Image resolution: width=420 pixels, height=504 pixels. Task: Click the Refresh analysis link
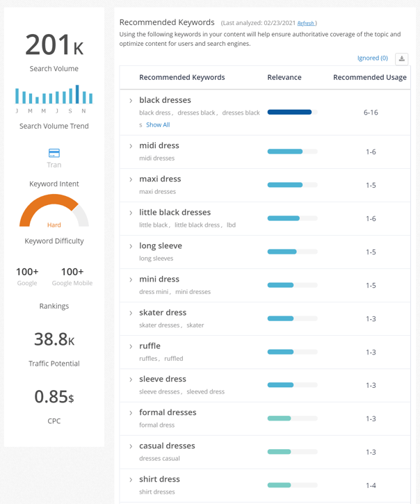(305, 23)
